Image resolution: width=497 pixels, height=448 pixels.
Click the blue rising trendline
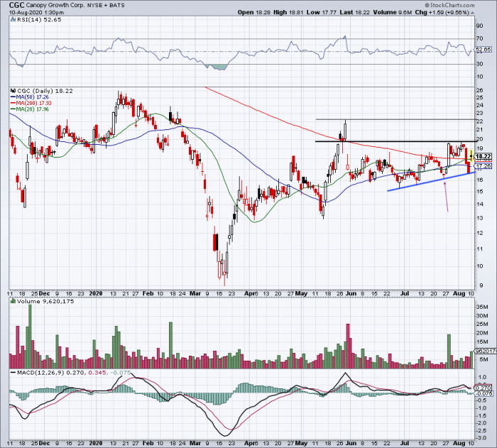point(426,182)
